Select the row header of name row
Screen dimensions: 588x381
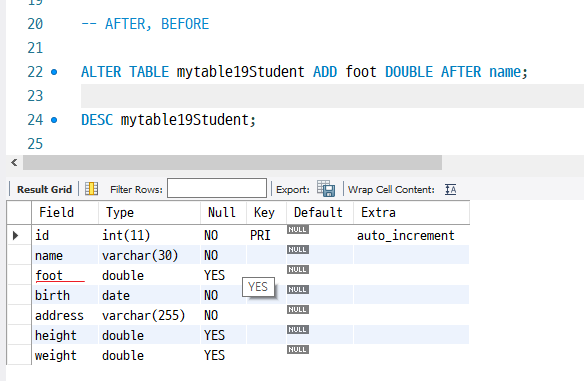[19, 255]
